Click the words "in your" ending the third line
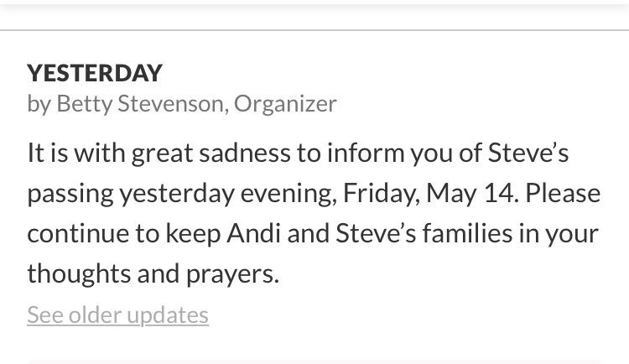Viewport: 629px width, 364px height. [558, 232]
